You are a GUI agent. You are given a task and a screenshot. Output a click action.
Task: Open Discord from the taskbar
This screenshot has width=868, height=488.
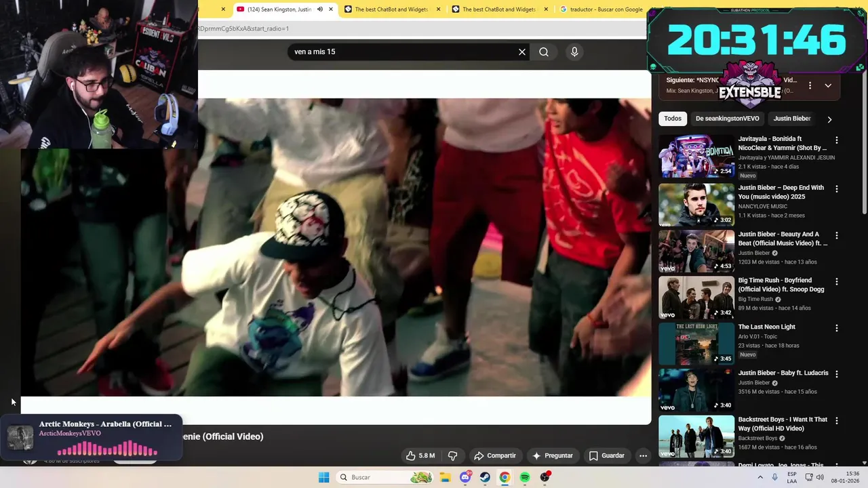pos(465,477)
